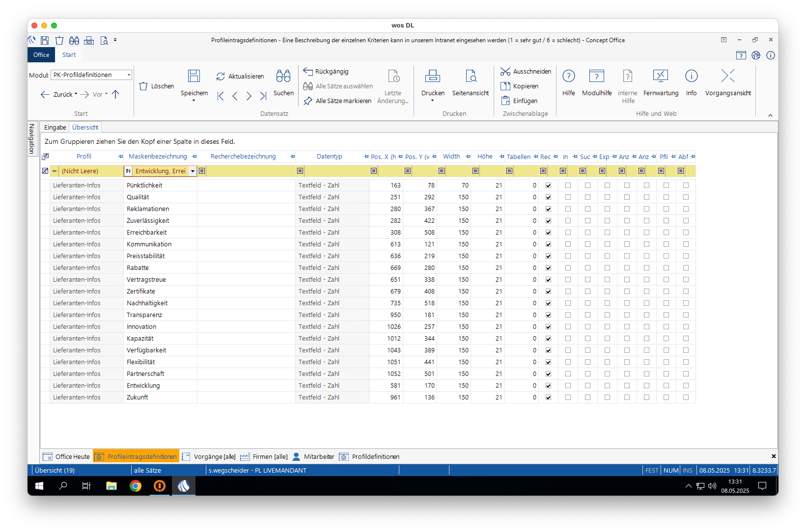This screenshot has height=532, width=806.
Task: Open File Explorer from the taskbar
Action: tap(111, 486)
